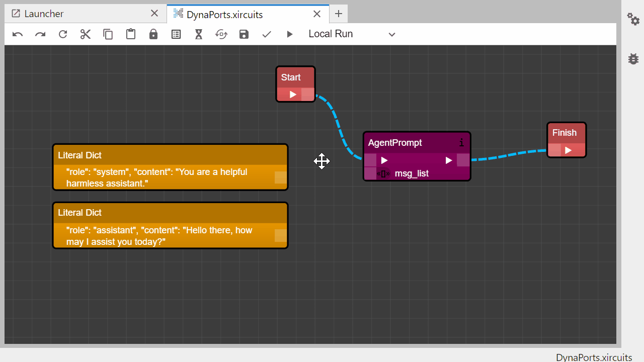Copy selected nodes with copy icon

108,34
